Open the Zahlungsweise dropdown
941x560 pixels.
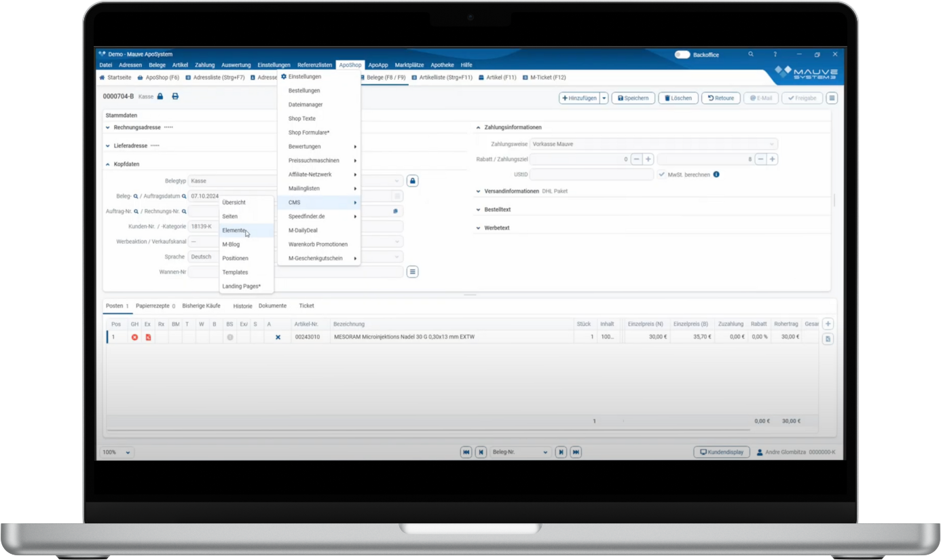pos(652,144)
